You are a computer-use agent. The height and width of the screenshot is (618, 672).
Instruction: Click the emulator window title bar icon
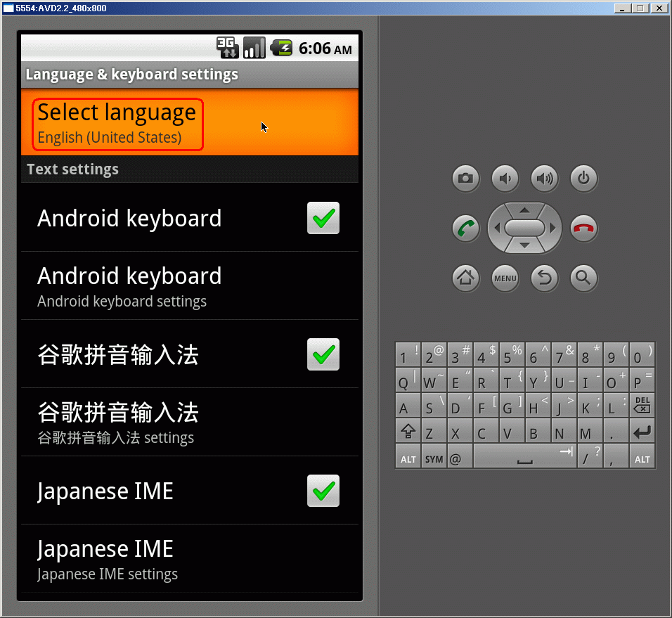(8, 8)
